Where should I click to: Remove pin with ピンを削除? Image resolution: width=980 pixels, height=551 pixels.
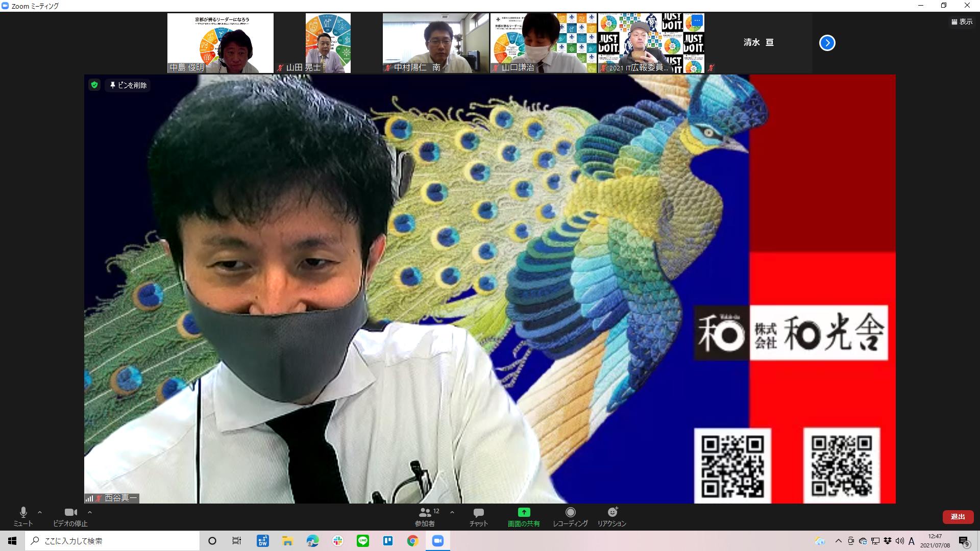click(x=128, y=85)
